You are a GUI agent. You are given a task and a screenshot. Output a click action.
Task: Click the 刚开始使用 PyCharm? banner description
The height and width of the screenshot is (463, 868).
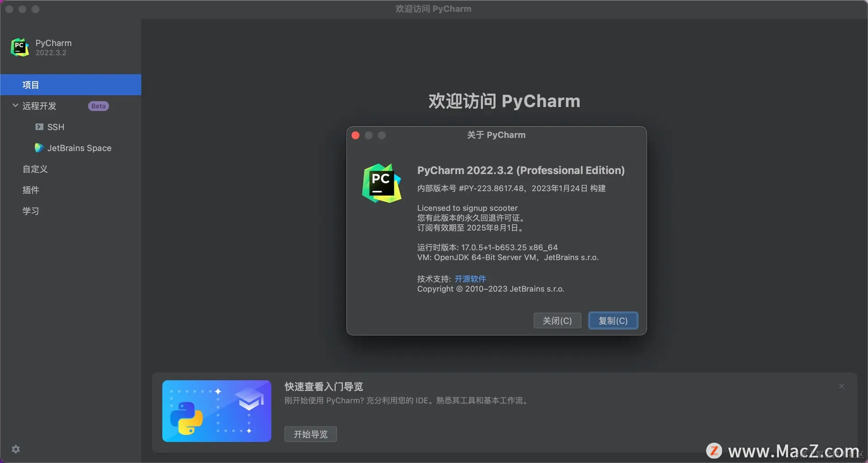click(x=406, y=401)
